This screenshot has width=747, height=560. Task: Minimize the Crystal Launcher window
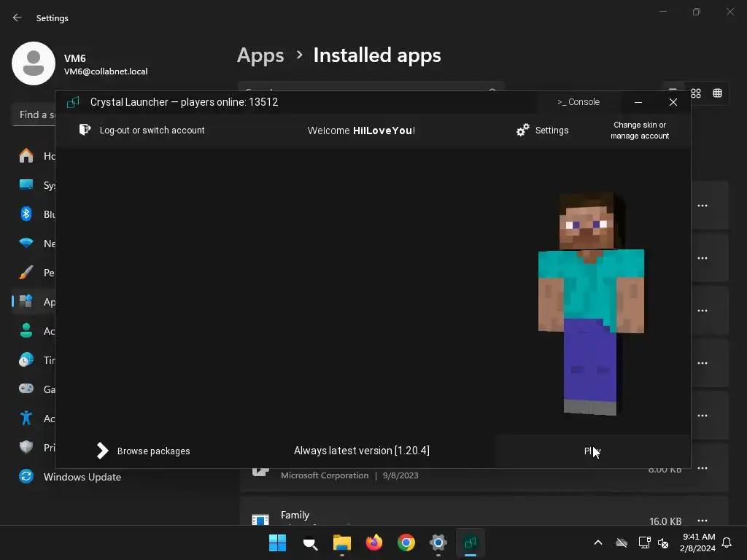(x=638, y=102)
